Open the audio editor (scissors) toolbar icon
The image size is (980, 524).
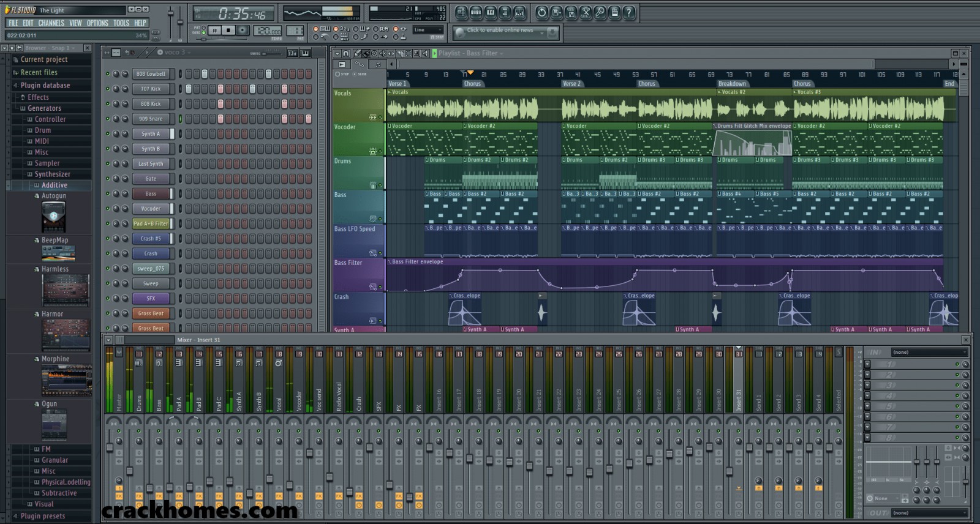[586, 12]
